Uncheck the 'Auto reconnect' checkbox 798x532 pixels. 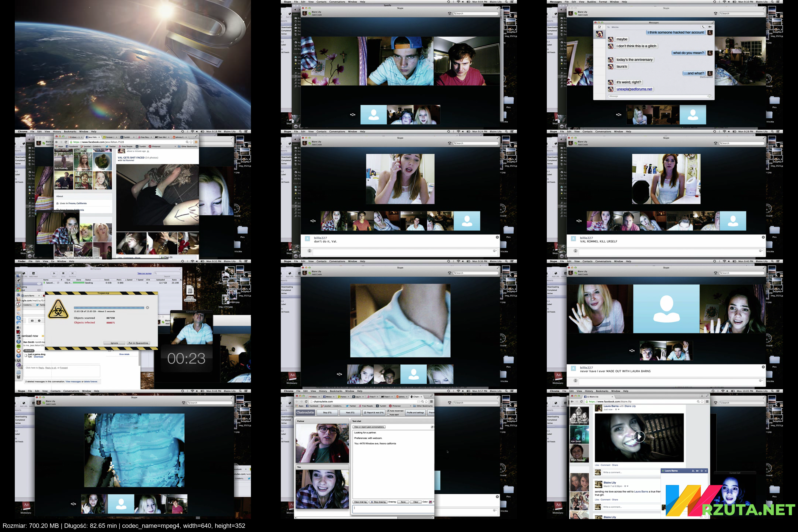[388, 411]
